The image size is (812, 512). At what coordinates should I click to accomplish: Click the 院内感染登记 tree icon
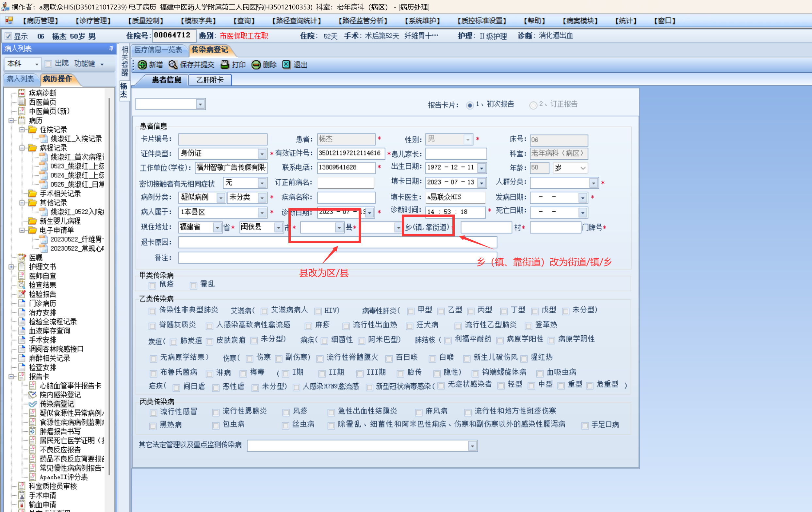(33, 395)
